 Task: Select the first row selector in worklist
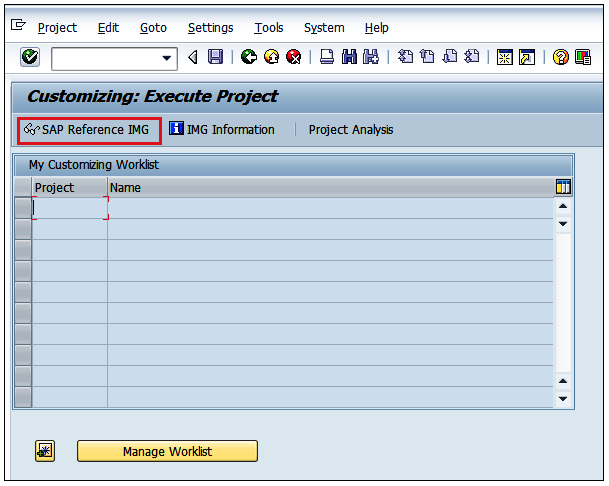tap(23, 207)
